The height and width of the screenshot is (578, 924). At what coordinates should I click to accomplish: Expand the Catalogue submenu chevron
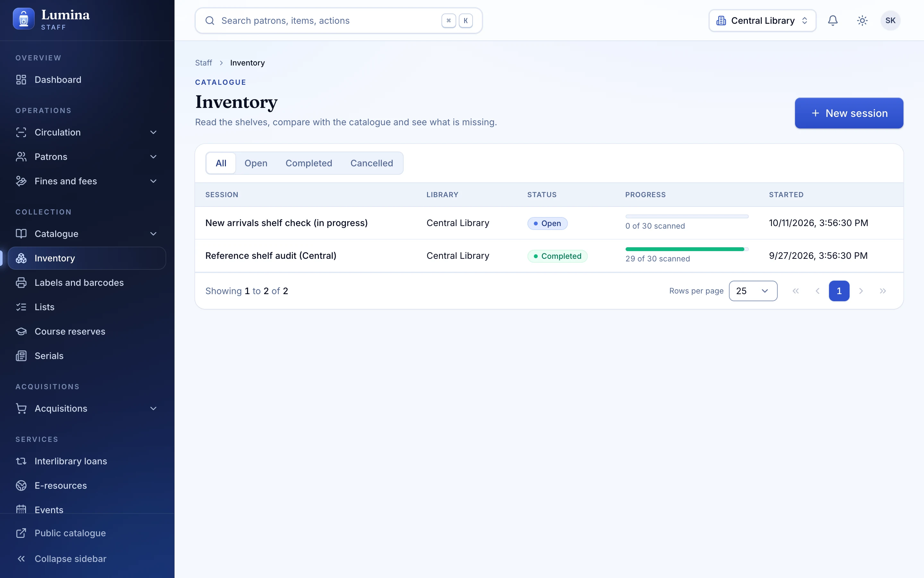click(x=153, y=233)
